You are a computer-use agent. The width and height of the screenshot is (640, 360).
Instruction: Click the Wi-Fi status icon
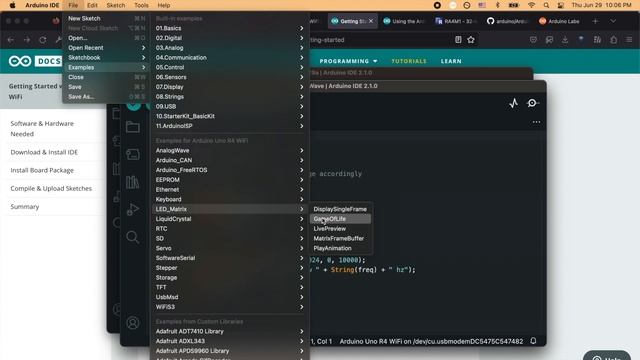[531, 5]
